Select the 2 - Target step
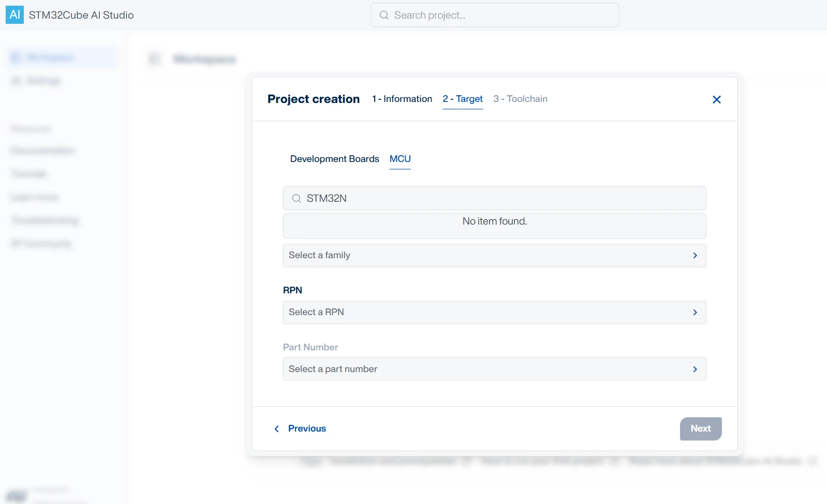The image size is (827, 504). [x=463, y=99]
